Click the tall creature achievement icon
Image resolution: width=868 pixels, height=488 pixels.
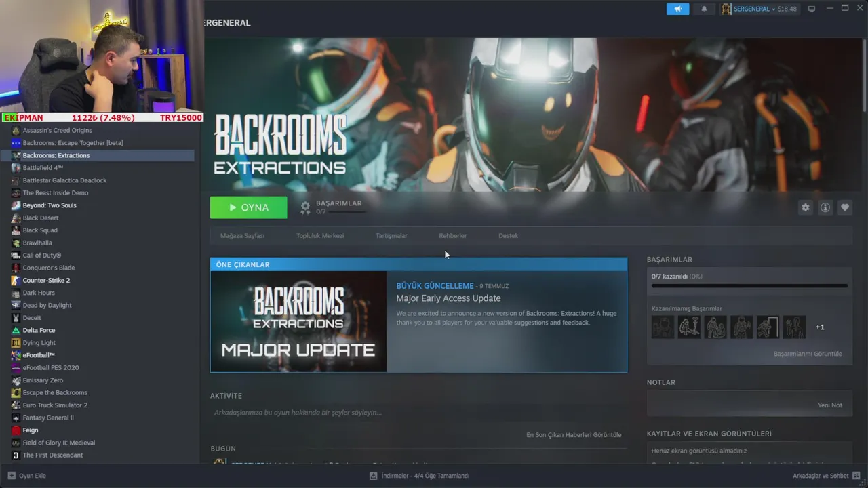coord(794,327)
